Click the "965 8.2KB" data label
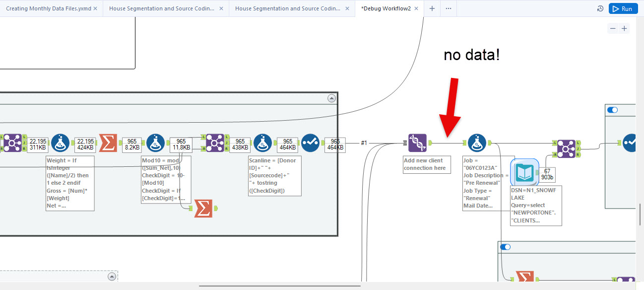 132,145
